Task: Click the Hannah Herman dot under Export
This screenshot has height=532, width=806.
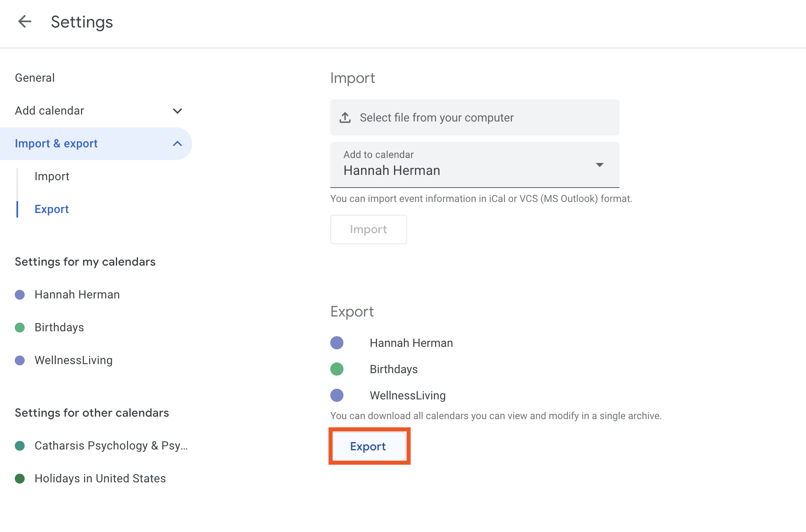Action: [337, 343]
